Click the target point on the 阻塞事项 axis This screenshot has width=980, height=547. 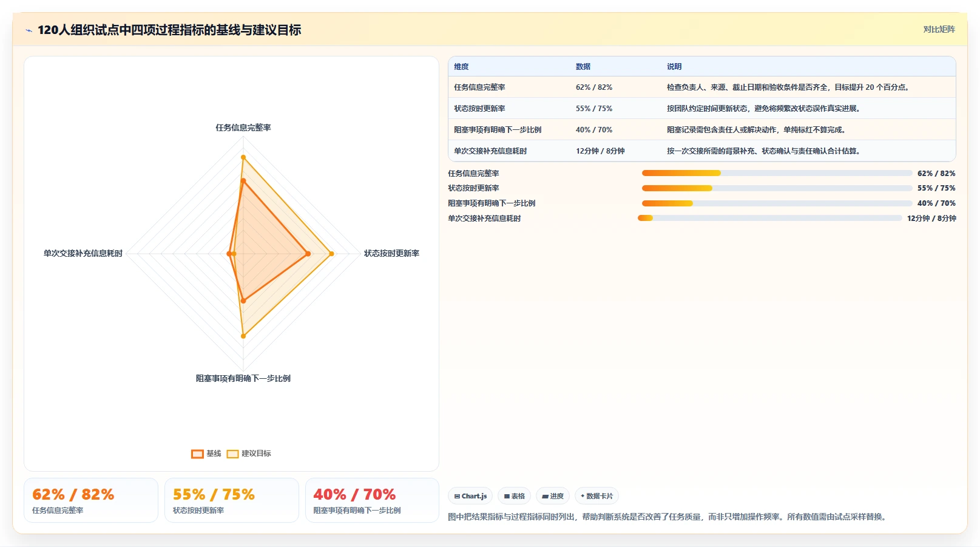(243, 336)
